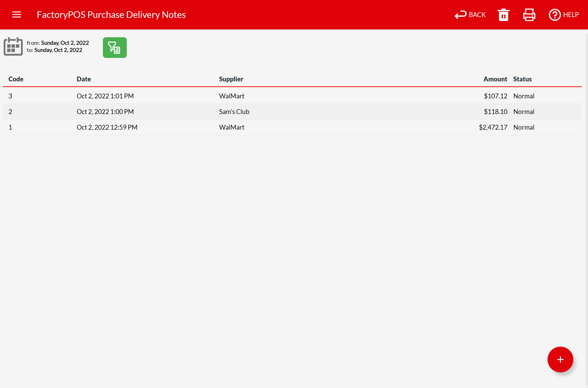
Task: Click the Amount column header
Action: (x=495, y=79)
